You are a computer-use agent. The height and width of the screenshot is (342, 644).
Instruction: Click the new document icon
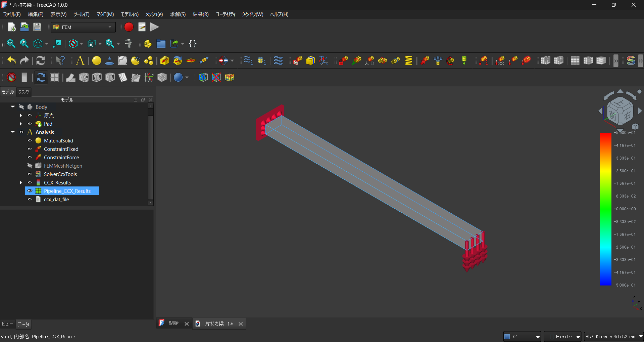point(12,27)
